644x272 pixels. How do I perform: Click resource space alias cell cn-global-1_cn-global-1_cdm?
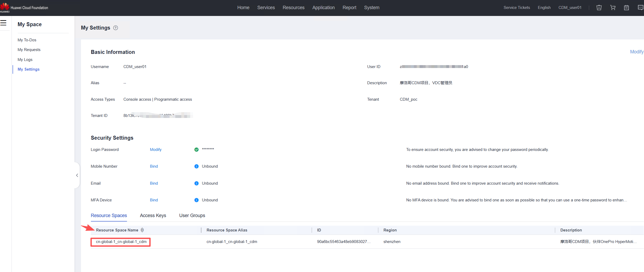coord(232,242)
